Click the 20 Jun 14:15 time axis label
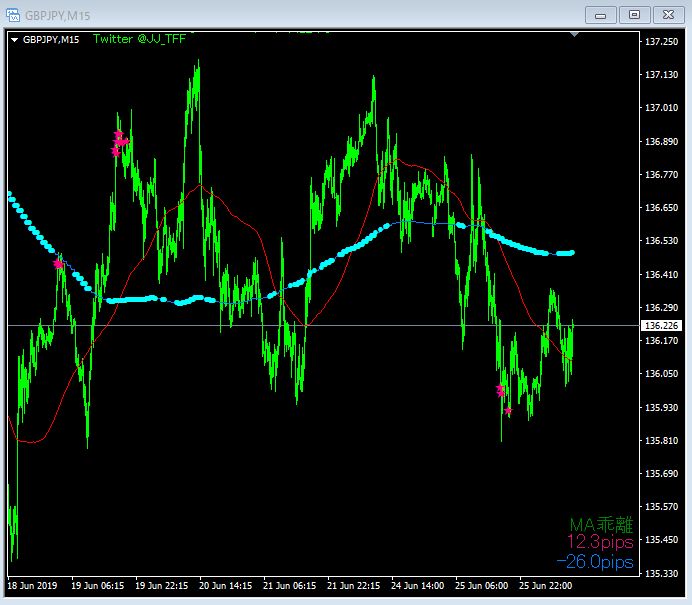This screenshot has height=605, width=692. (226, 586)
